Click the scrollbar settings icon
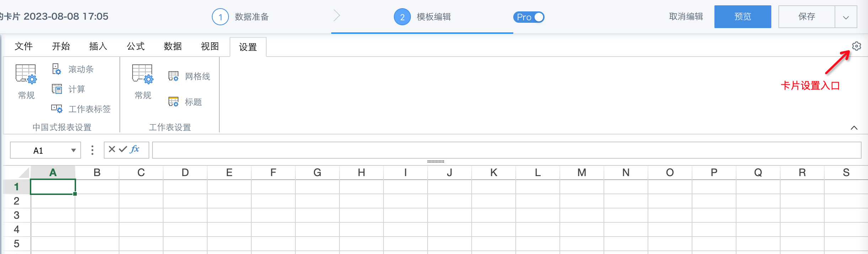The image size is (868, 254). [x=57, y=69]
